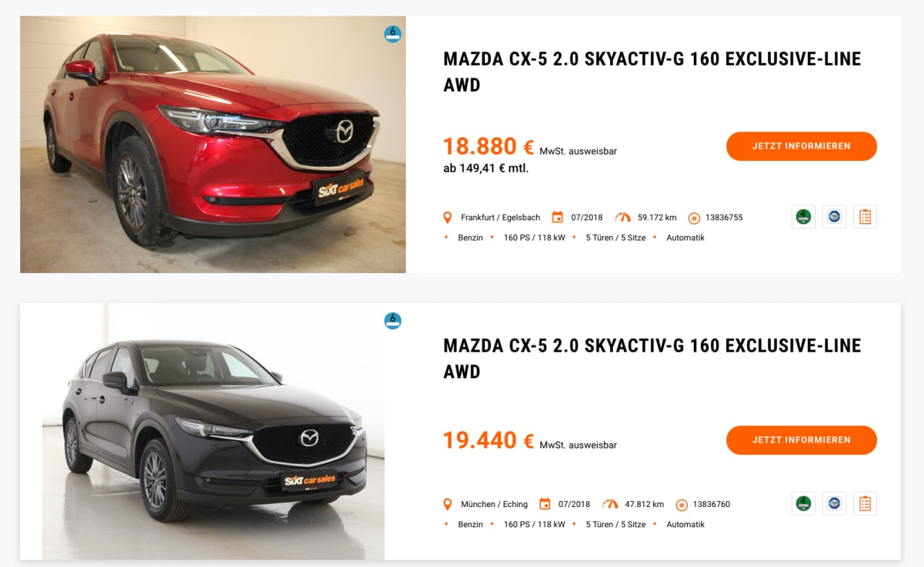Click the TÜV badge icon on Frankfurt listing
The width and height of the screenshot is (924, 567).
(834, 217)
